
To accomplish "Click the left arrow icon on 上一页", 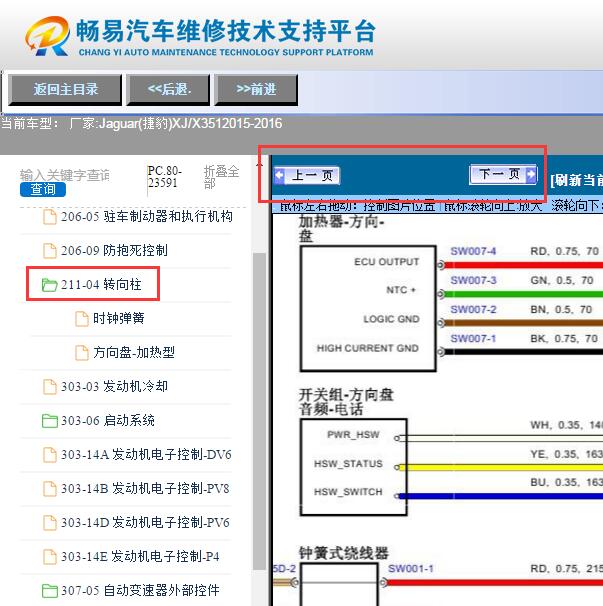I will click(x=279, y=176).
